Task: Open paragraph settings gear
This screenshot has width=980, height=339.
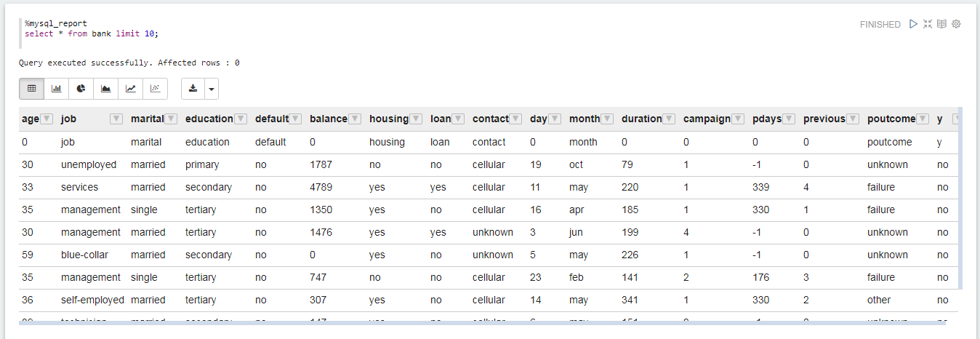Action: [956, 24]
